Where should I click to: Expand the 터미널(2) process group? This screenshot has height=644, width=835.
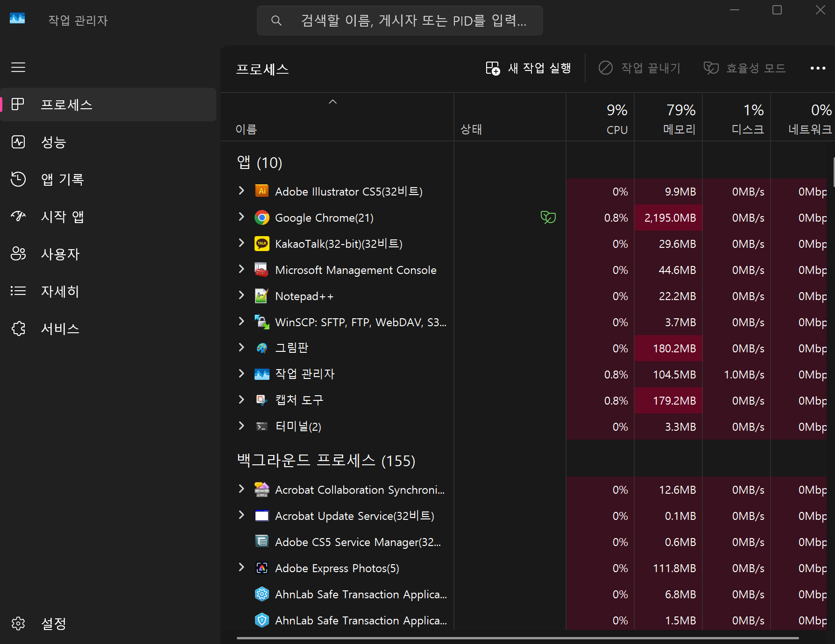241,426
